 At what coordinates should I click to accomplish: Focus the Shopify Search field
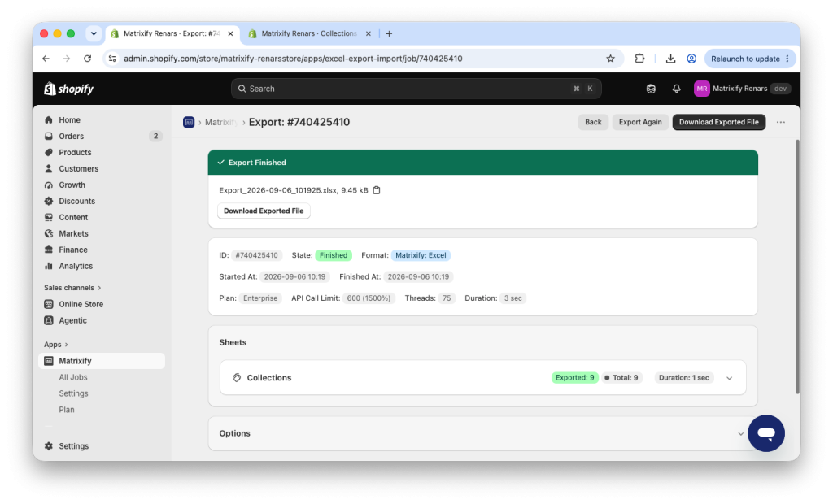416,89
